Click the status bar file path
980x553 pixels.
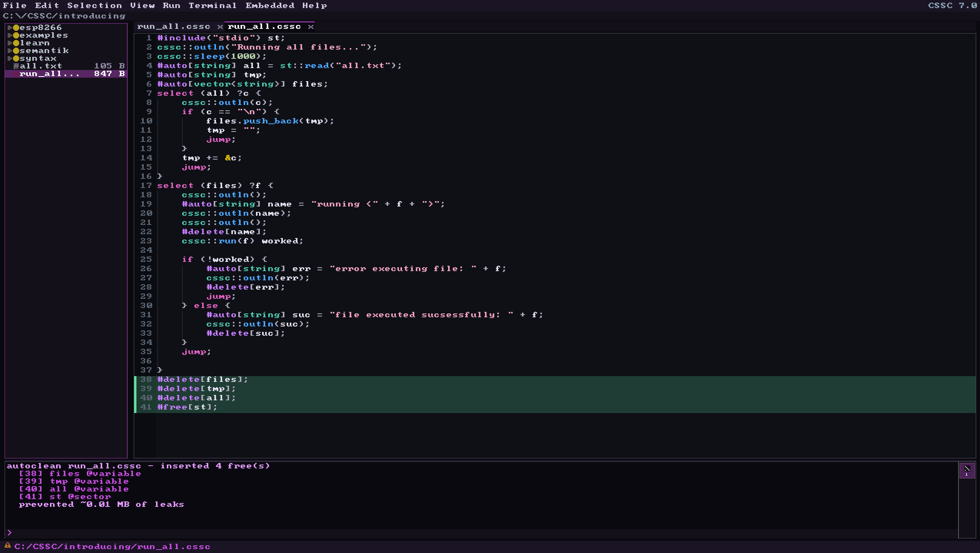(112, 546)
